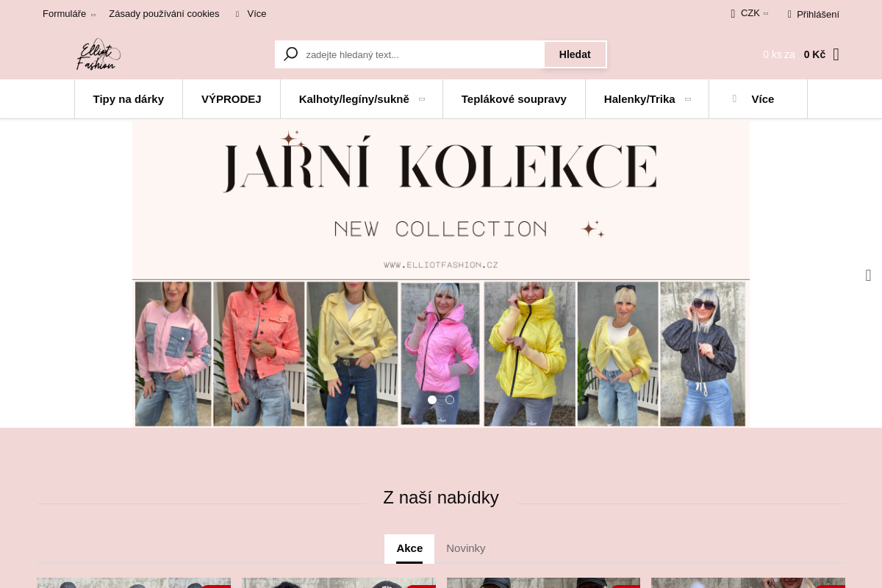
Task: Click the Přihlášení login icon
Action: [x=789, y=14]
